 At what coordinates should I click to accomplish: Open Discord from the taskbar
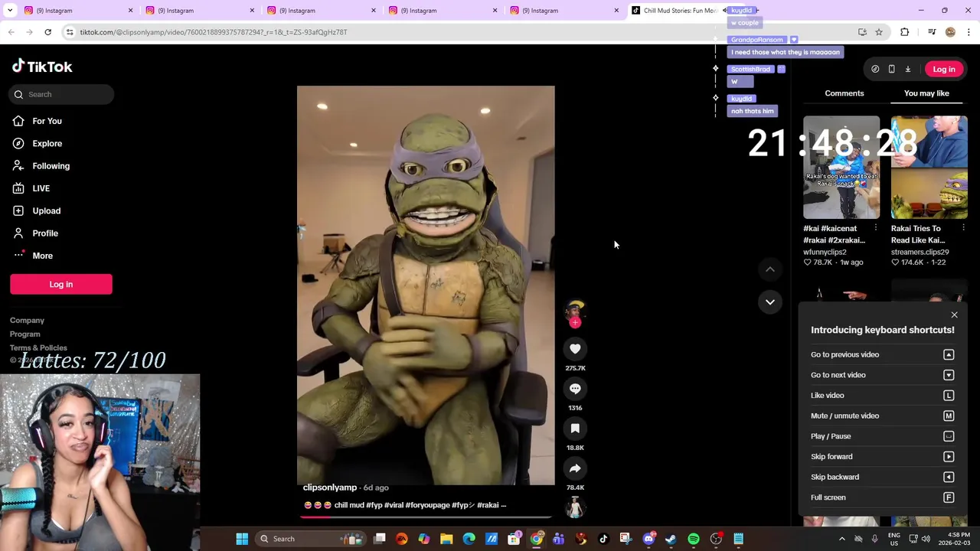click(648, 539)
